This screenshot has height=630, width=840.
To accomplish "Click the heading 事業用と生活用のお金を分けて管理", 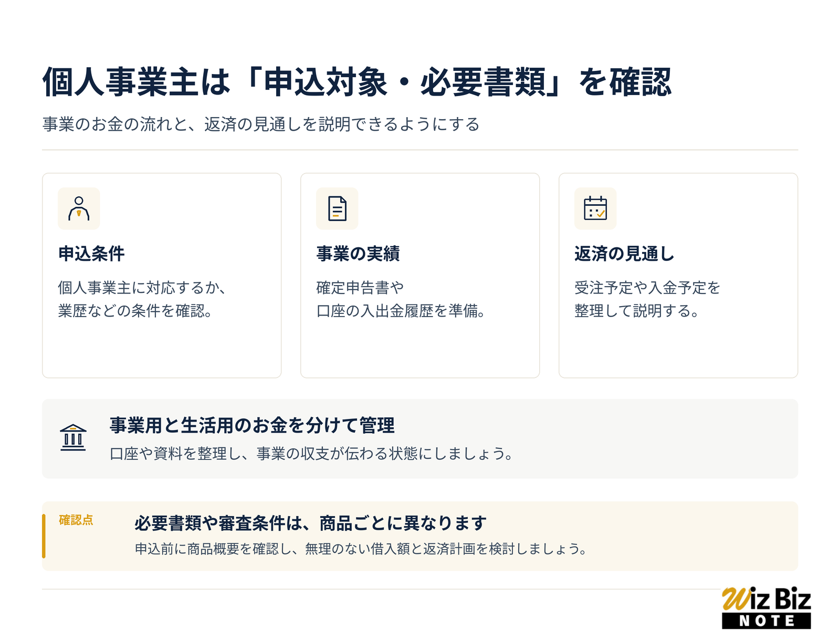I will 252,425.
